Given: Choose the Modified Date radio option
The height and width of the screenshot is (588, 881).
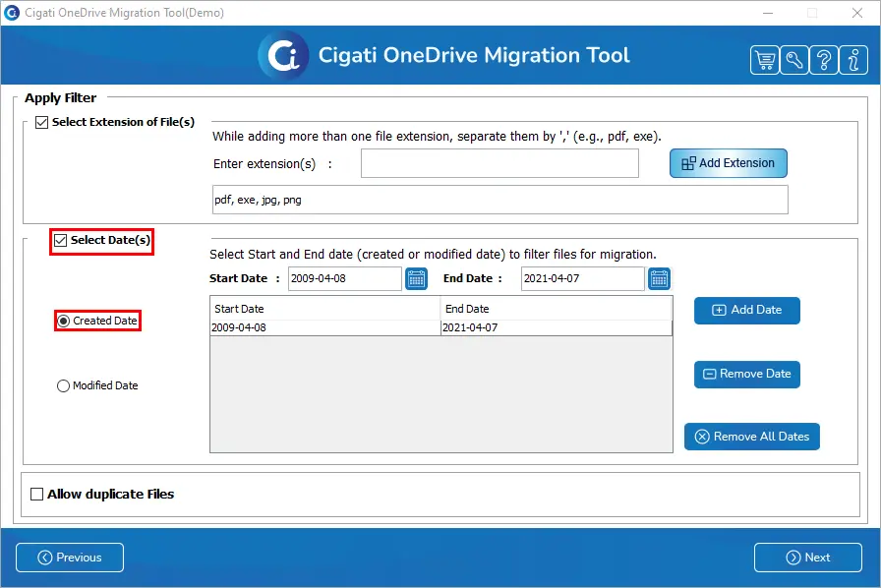Looking at the screenshot, I should [x=64, y=385].
